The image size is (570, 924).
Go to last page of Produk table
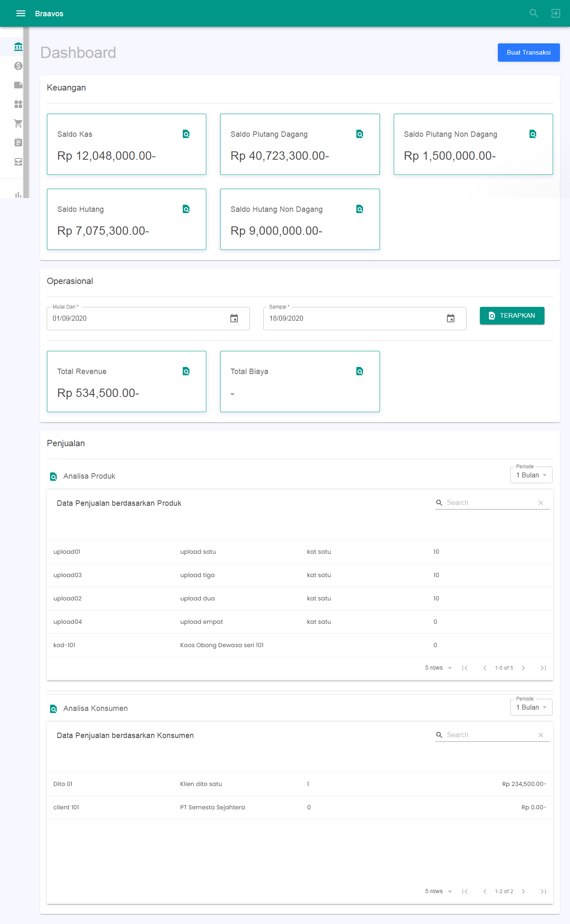point(543,668)
